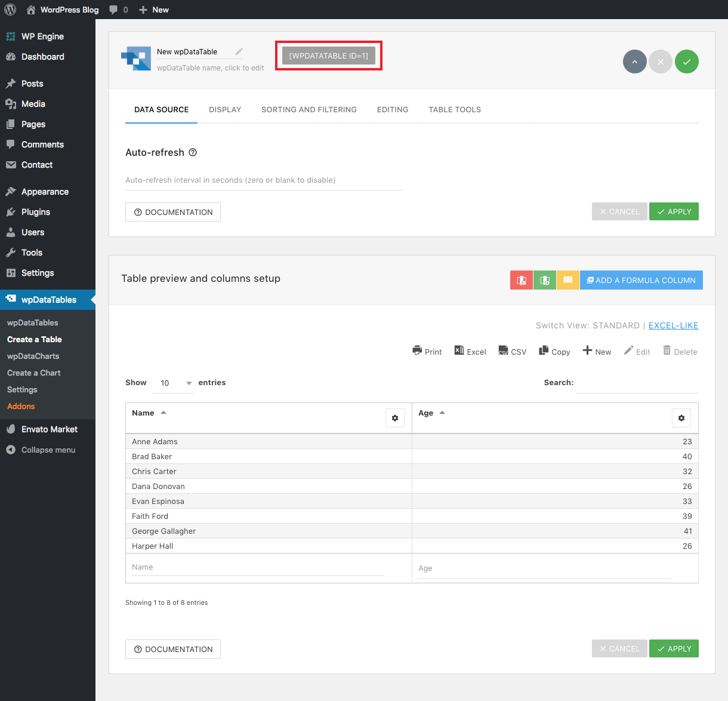
Task: Open the sidebar Settings menu with sliders icon
Action: pos(48,273)
